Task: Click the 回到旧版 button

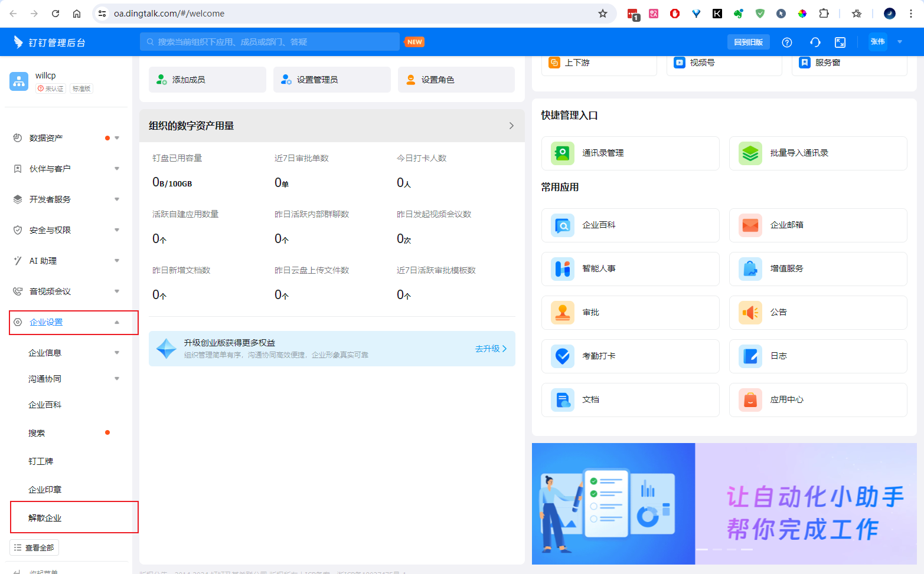Action: pos(748,42)
